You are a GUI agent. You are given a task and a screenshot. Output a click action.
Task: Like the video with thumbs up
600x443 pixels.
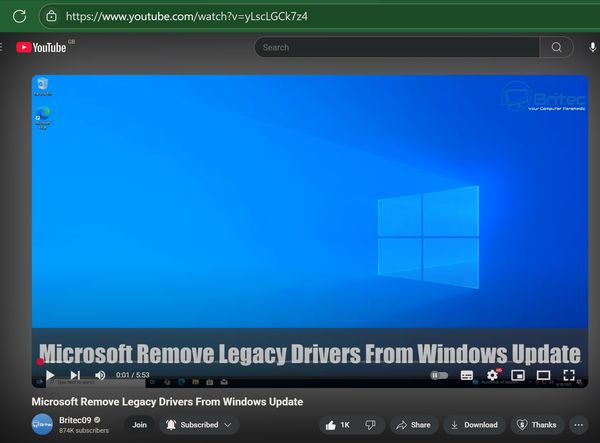click(x=337, y=425)
